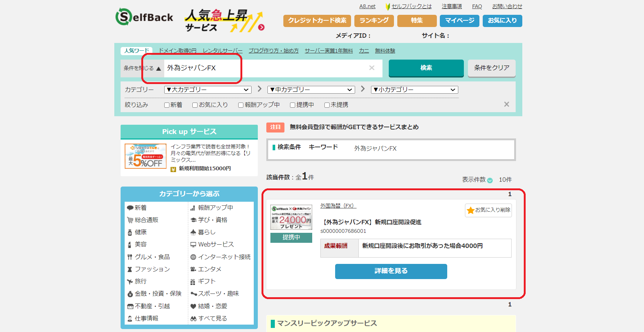644x332 pixels.
Task: Click the SelfBack logo
Action: [x=144, y=17]
